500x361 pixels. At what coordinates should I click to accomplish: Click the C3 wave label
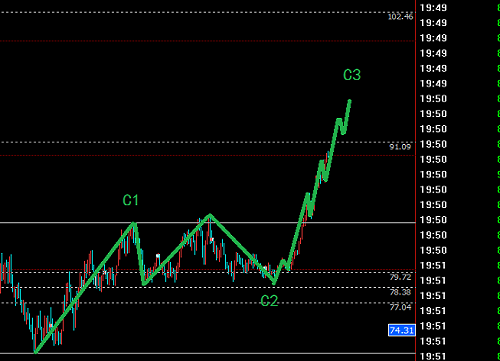click(x=352, y=75)
